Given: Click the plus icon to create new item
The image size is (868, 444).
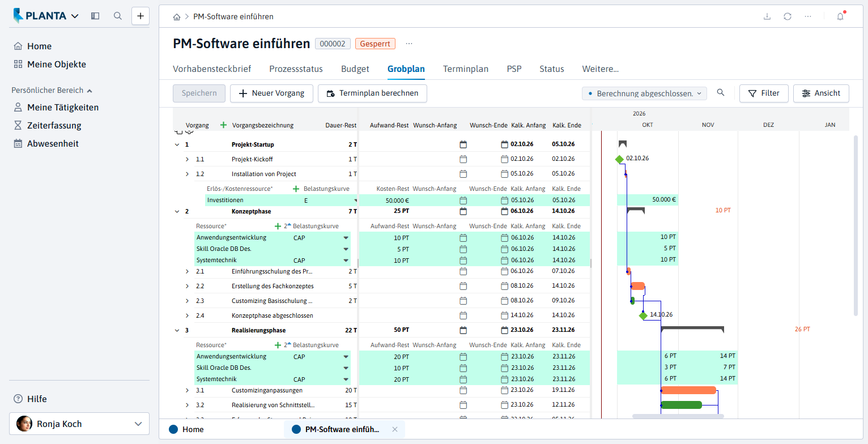Looking at the screenshot, I should point(141,16).
